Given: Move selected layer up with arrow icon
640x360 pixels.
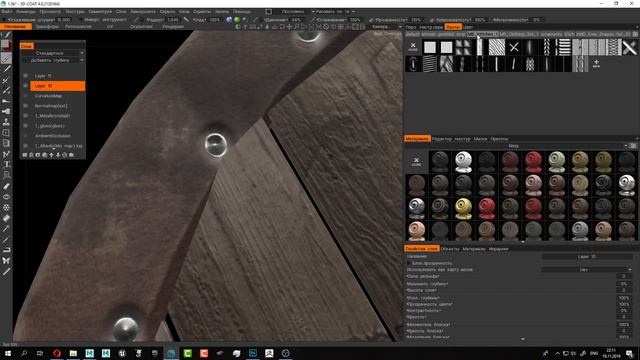Looking at the screenshot, I should pyautogui.click(x=51, y=155).
